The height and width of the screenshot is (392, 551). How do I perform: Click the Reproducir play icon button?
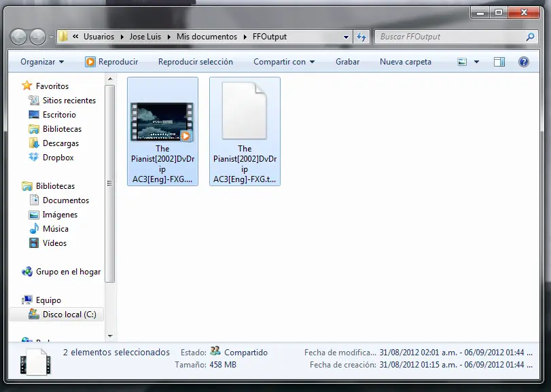(x=90, y=62)
